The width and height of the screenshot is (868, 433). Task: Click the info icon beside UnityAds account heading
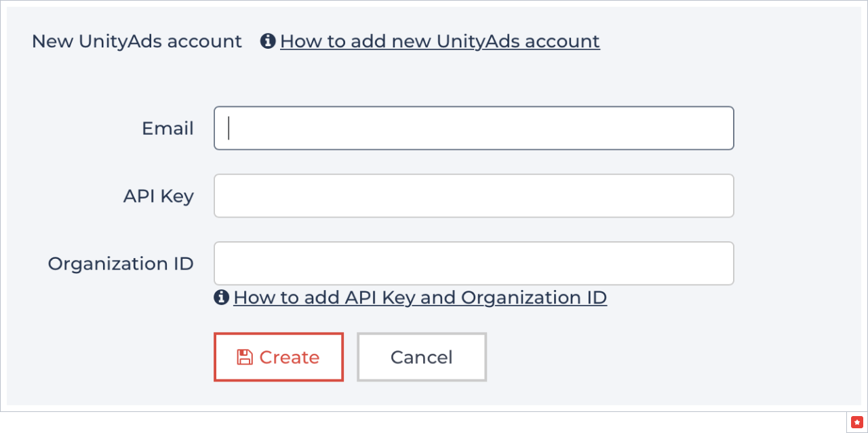coord(267,41)
